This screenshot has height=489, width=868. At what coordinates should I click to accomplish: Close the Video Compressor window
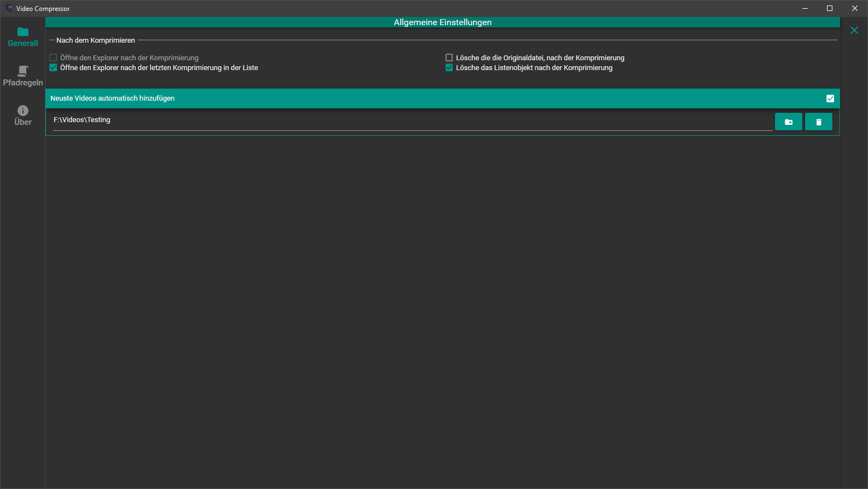855,8
